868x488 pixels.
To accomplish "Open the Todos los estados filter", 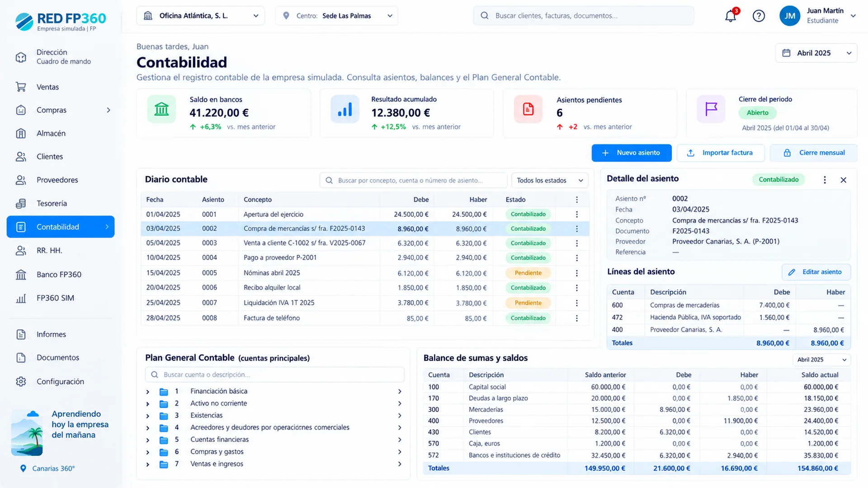I will pos(550,180).
